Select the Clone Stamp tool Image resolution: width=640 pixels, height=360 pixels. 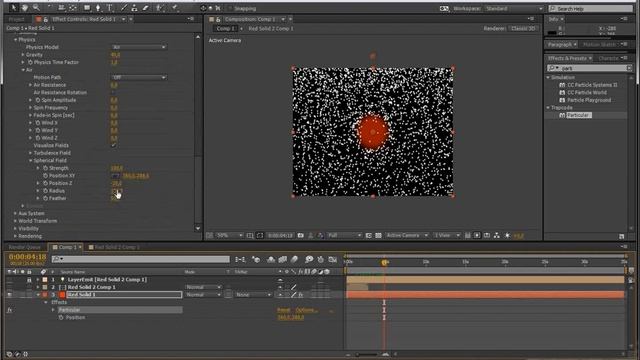(134, 8)
